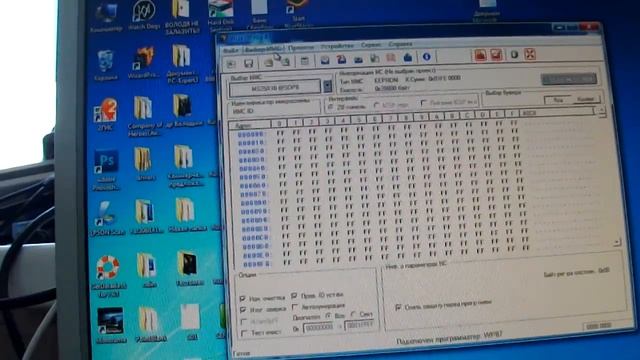640x360 pixels.
Task: Select the ICSP interface radio button
Action: tap(377, 105)
